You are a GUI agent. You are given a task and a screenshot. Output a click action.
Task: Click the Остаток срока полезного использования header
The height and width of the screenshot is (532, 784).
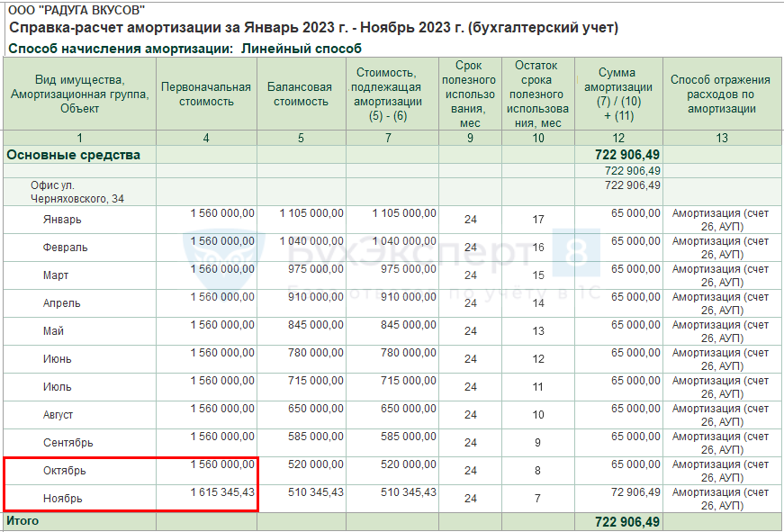coord(537,94)
